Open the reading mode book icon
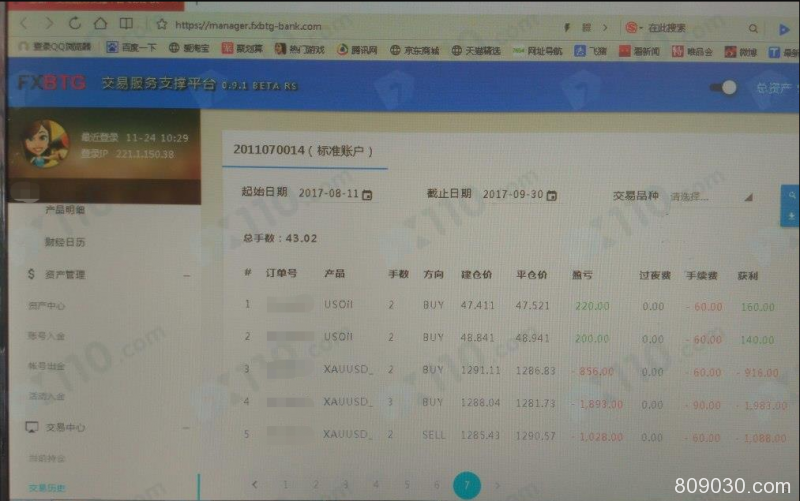This screenshot has width=800, height=501. pos(126,23)
